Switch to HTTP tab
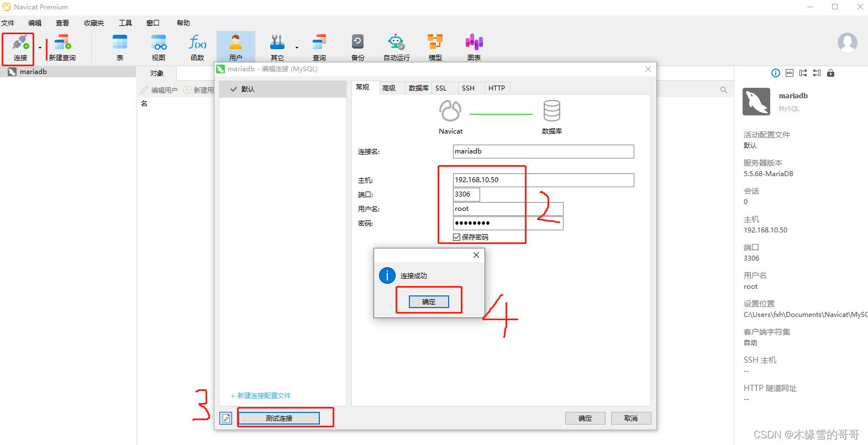Viewport: 868px width, 445px height. pos(497,88)
